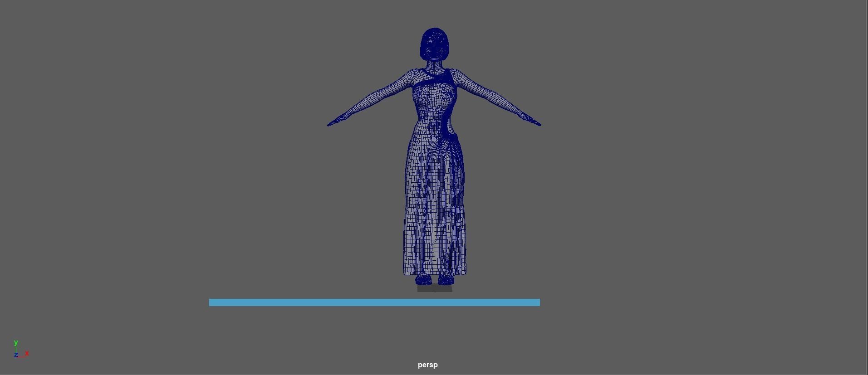Viewport: 868px width, 375px height.
Task: Click the dark gray base under the feet
Action: [x=435, y=288]
